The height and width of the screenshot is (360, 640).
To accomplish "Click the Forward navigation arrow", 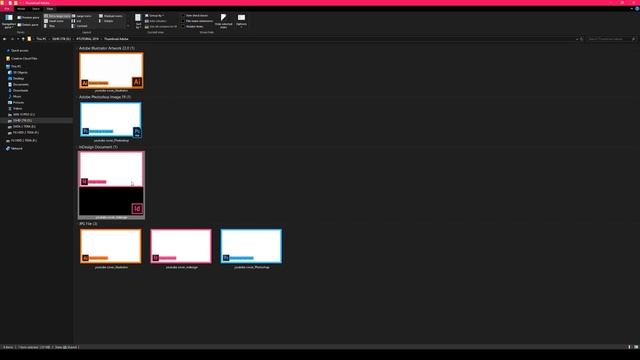I will tap(12, 39).
